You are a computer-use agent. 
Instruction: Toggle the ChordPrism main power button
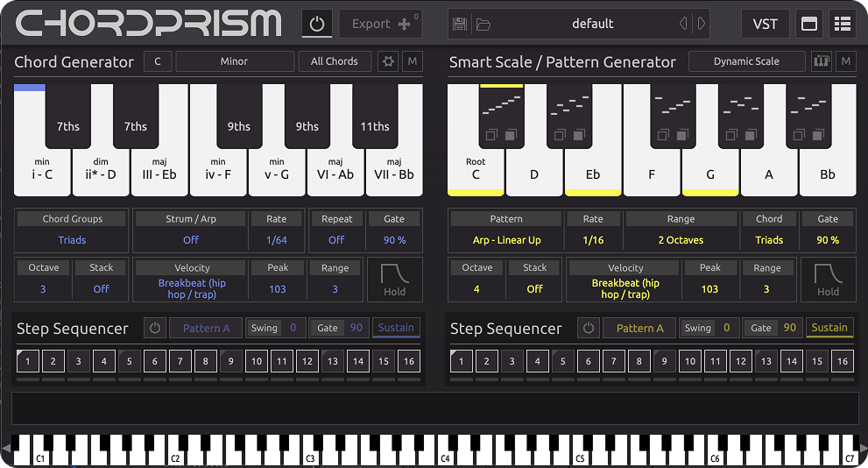click(317, 24)
